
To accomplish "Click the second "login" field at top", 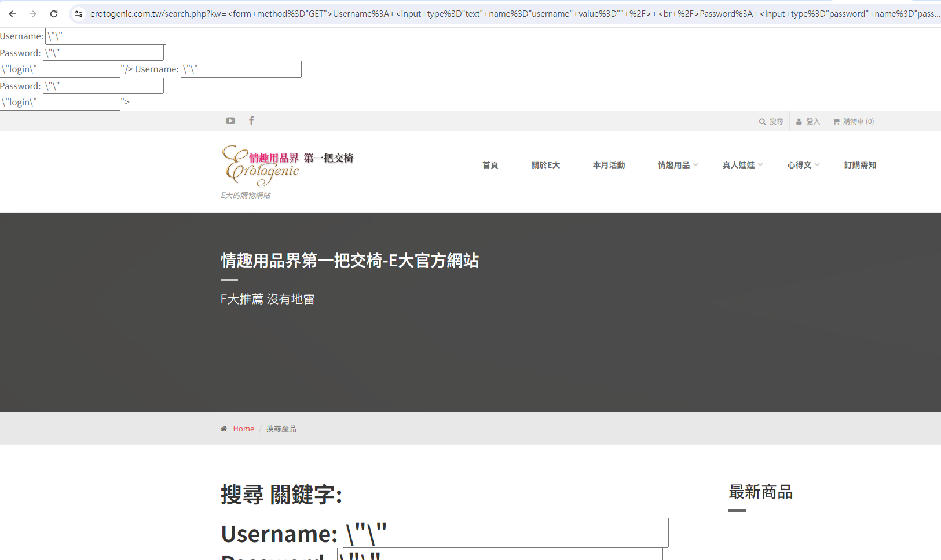I will 60,103.
